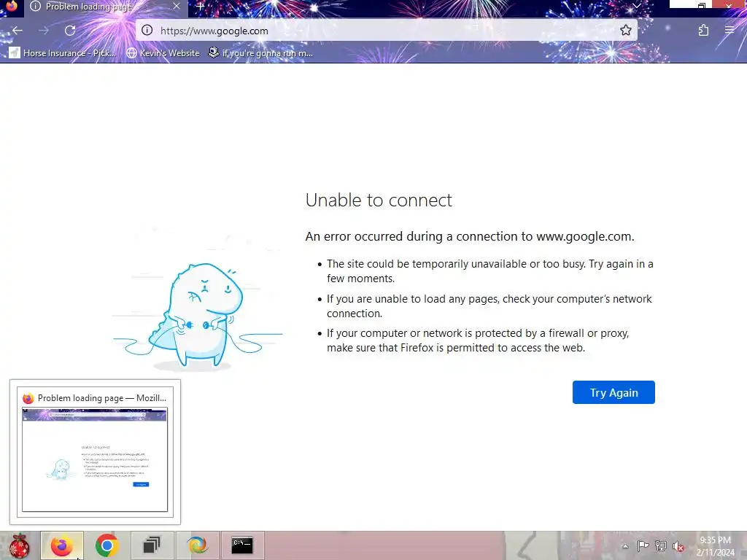Viewport: 747px width, 560px height.
Task: Click the Start ornament button on taskbar
Action: (19, 545)
